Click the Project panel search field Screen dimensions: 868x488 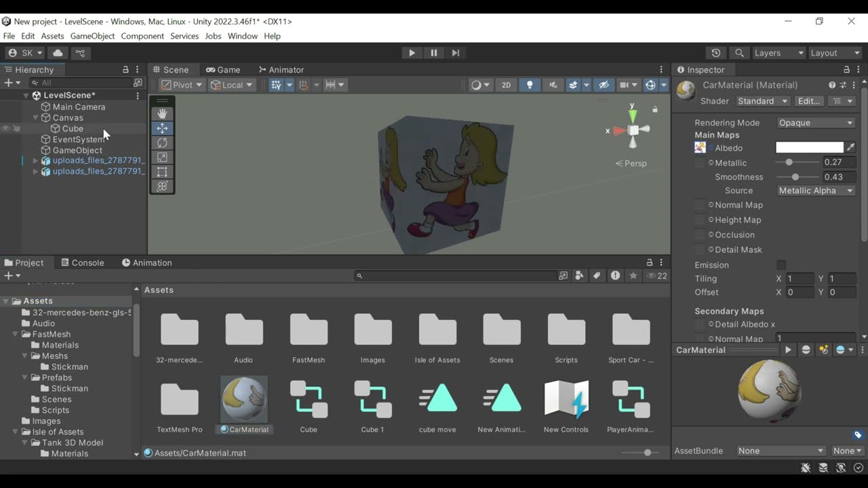click(455, 276)
